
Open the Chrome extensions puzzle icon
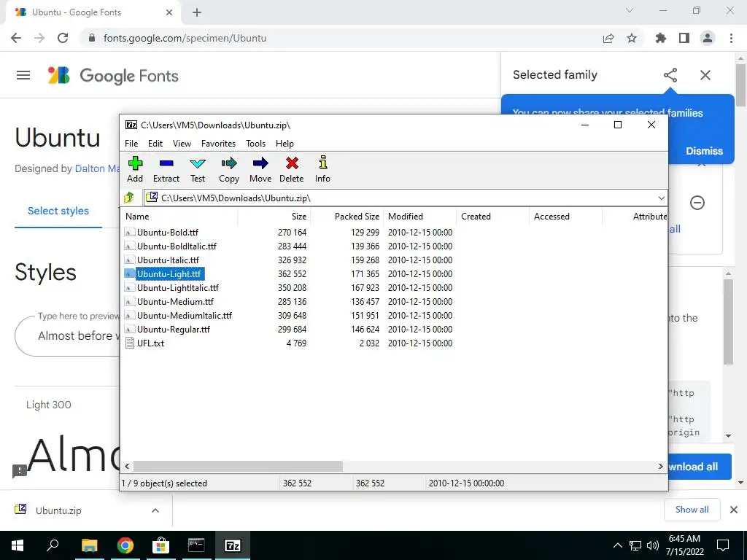pyautogui.click(x=661, y=38)
